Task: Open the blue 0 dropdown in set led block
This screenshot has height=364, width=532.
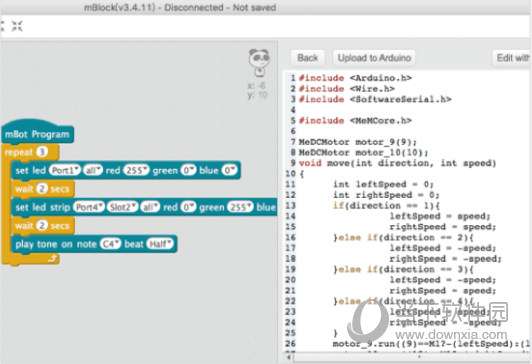Action: click(x=229, y=170)
